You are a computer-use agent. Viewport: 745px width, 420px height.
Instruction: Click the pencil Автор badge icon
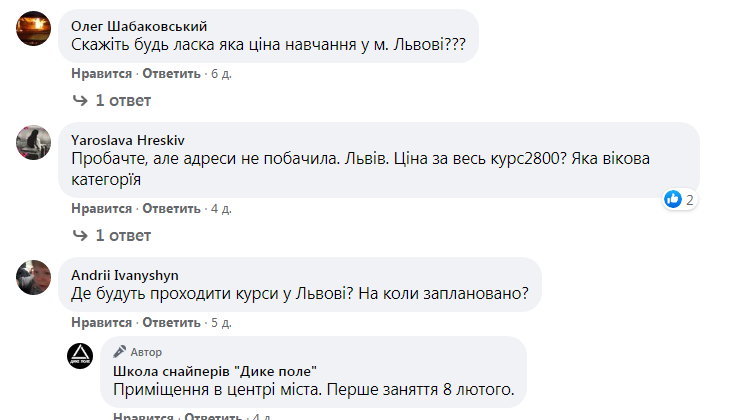[x=119, y=352]
